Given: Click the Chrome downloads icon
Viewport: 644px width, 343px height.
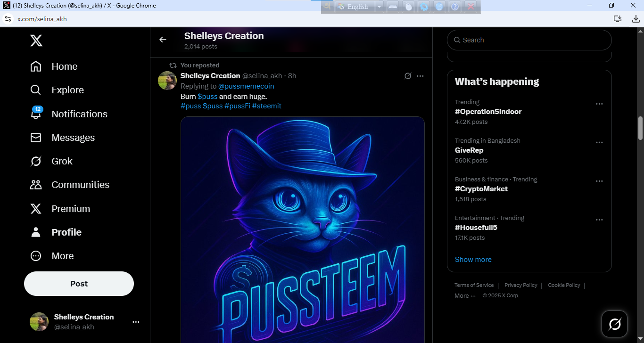Looking at the screenshot, I should [x=632, y=19].
